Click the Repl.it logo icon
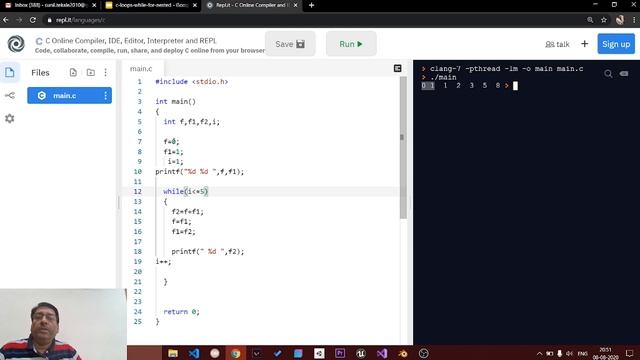This screenshot has width=640, height=360. pos(16,44)
